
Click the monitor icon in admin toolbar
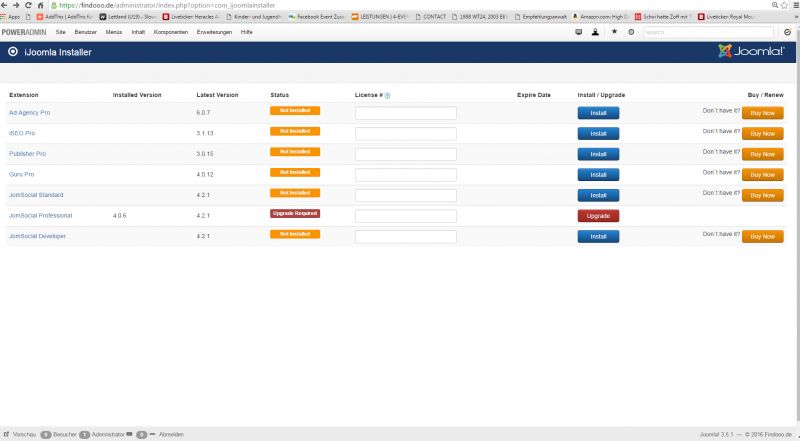point(578,32)
